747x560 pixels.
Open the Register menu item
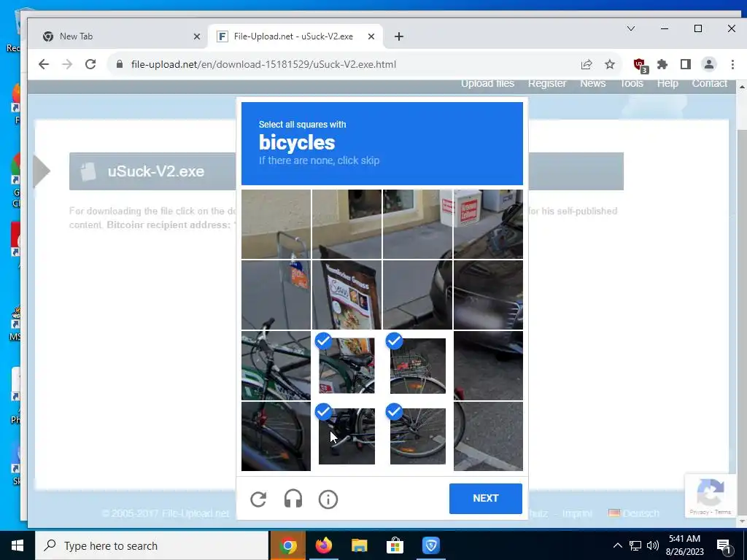(x=547, y=83)
